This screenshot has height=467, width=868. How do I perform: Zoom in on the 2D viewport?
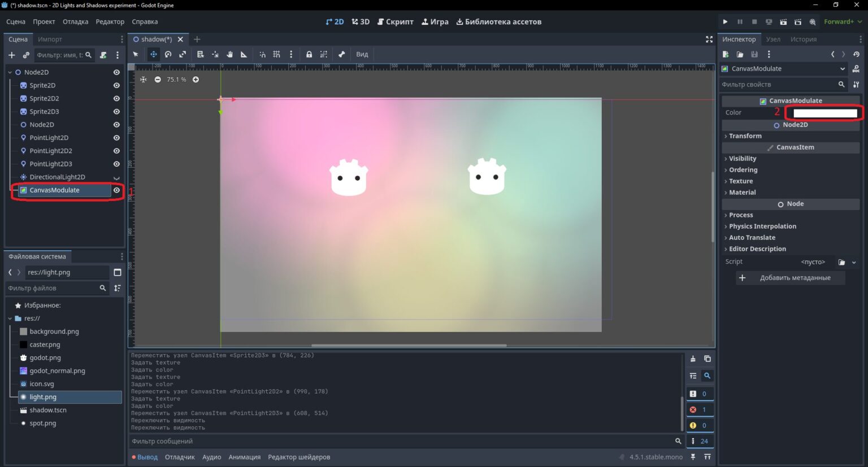(196, 80)
